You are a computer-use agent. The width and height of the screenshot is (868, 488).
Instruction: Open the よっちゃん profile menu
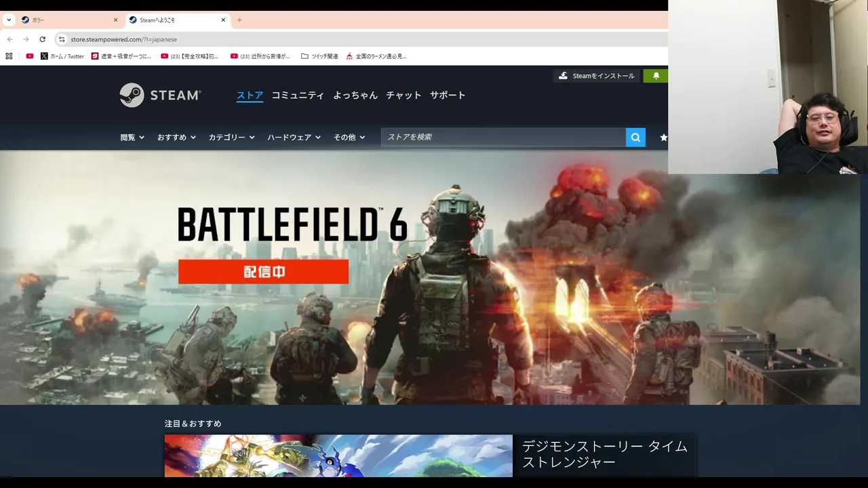pos(355,96)
